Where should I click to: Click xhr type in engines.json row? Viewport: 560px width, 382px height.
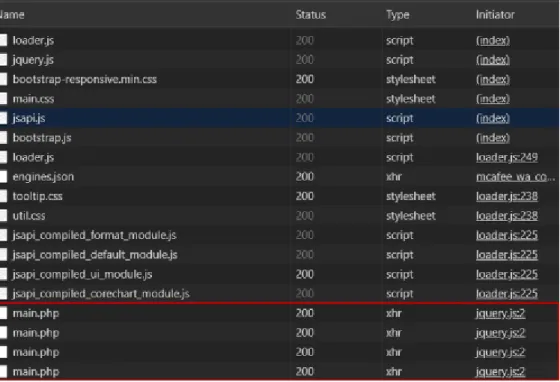(394, 177)
